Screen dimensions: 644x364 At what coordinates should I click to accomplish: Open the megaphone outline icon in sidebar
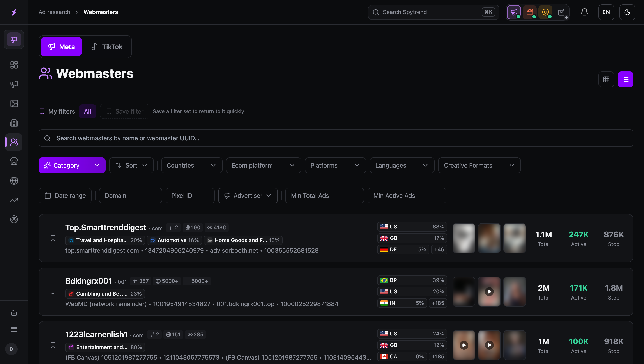[x=14, y=84]
